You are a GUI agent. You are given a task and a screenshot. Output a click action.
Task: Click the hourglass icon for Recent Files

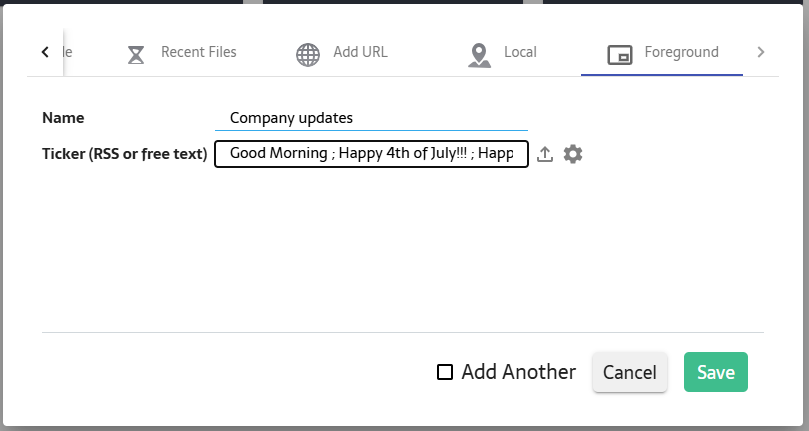click(x=136, y=54)
